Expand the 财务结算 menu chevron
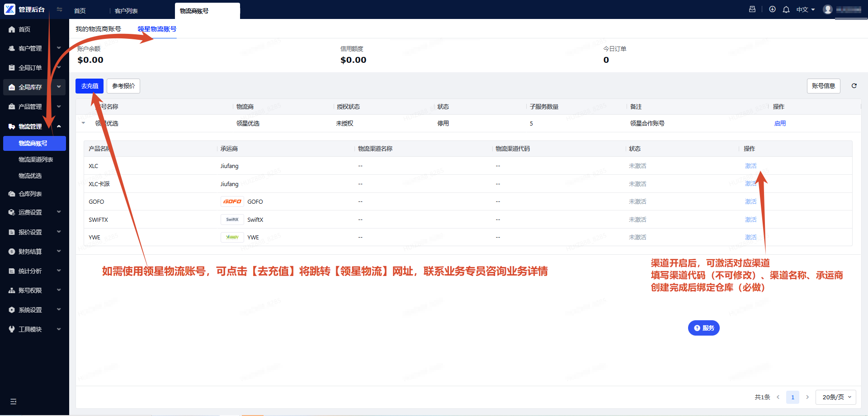The image size is (868, 416). coord(59,251)
